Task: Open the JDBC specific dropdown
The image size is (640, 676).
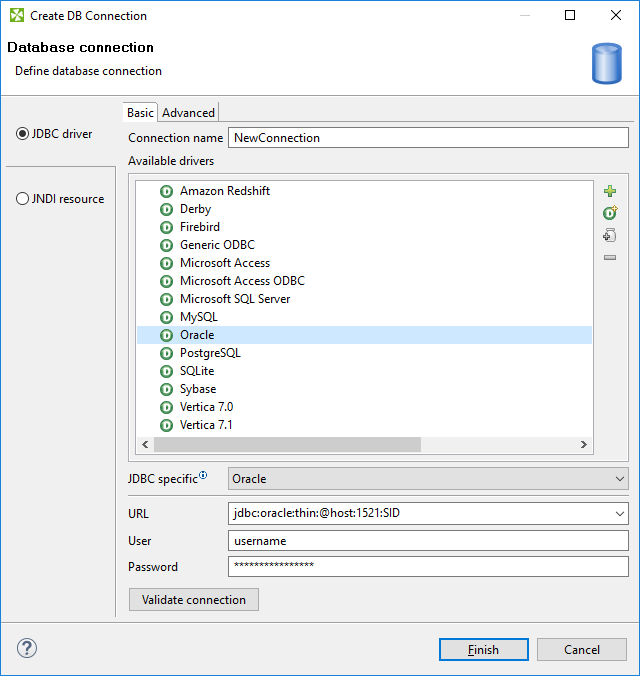Action: [x=428, y=479]
